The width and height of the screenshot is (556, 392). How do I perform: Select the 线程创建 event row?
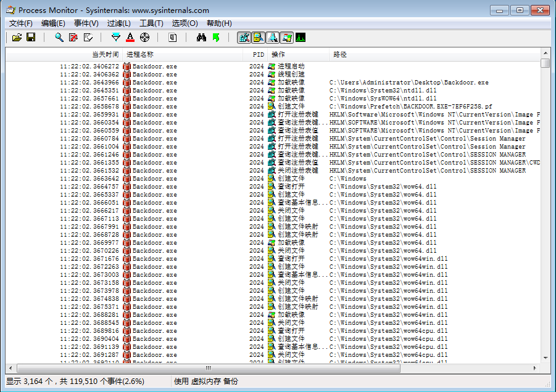pyautogui.click(x=273, y=75)
